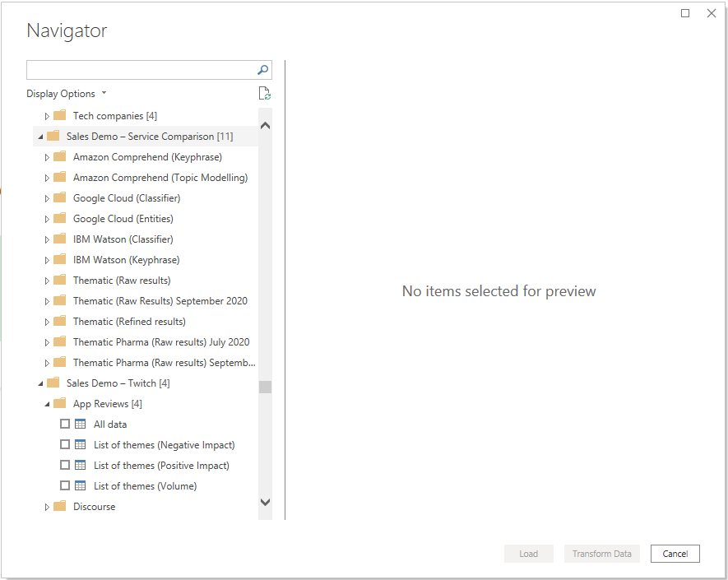Click the scroll down arrow in tree list
Viewport: 728px width, 580px height.
(265, 502)
